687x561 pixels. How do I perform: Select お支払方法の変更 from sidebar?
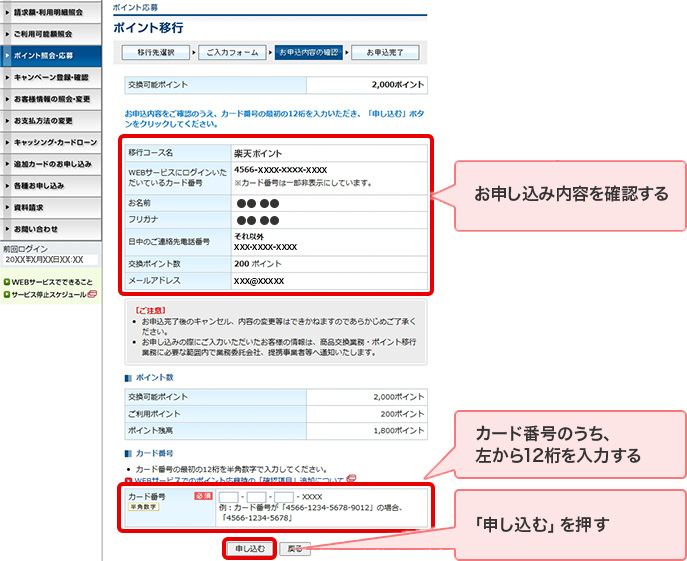(51, 120)
